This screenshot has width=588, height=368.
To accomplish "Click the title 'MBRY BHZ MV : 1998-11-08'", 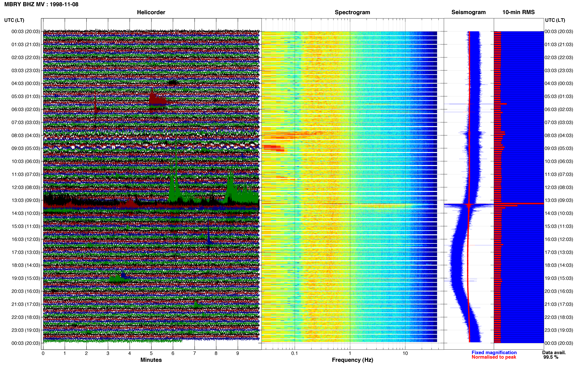I will 41,4.
